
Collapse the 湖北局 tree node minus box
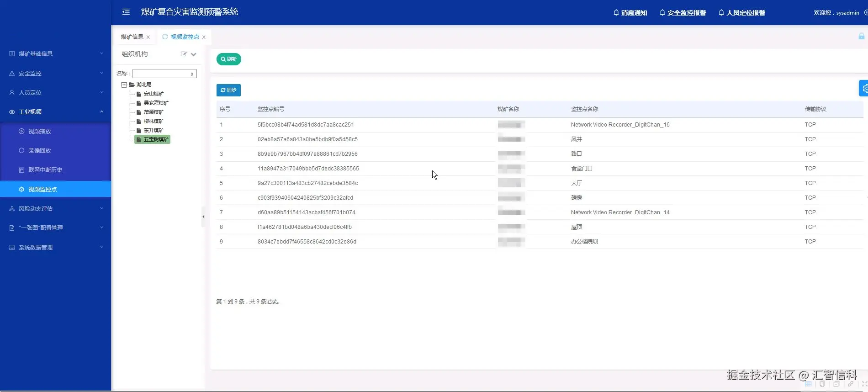[124, 85]
